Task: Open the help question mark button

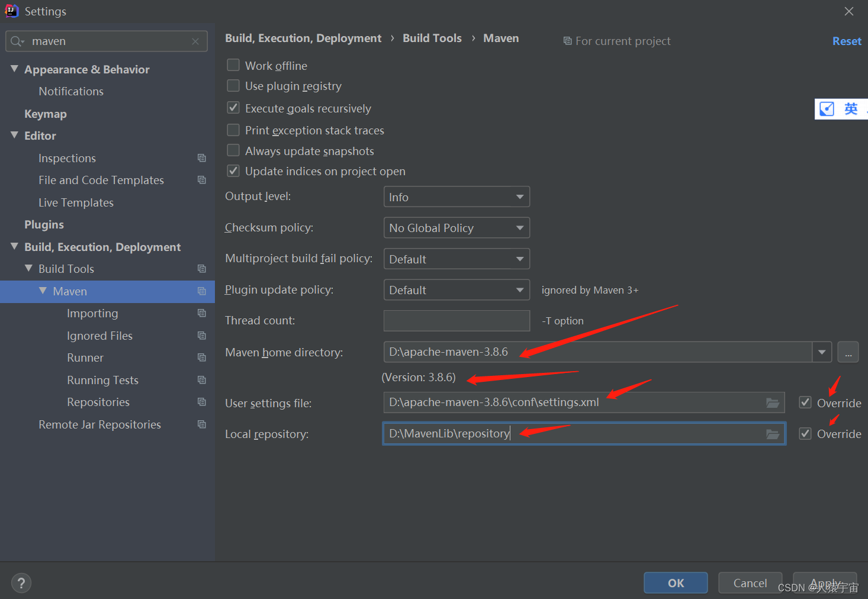Action: point(21,583)
